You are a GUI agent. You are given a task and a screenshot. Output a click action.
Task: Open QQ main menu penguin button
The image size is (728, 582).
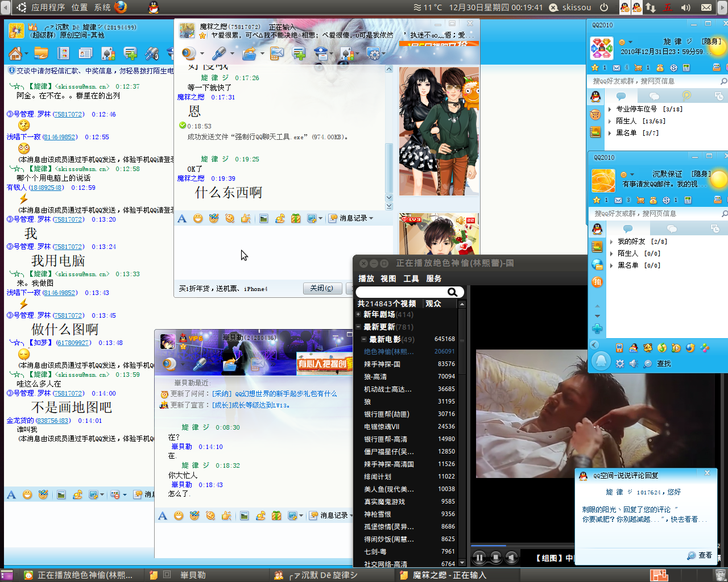click(x=601, y=361)
